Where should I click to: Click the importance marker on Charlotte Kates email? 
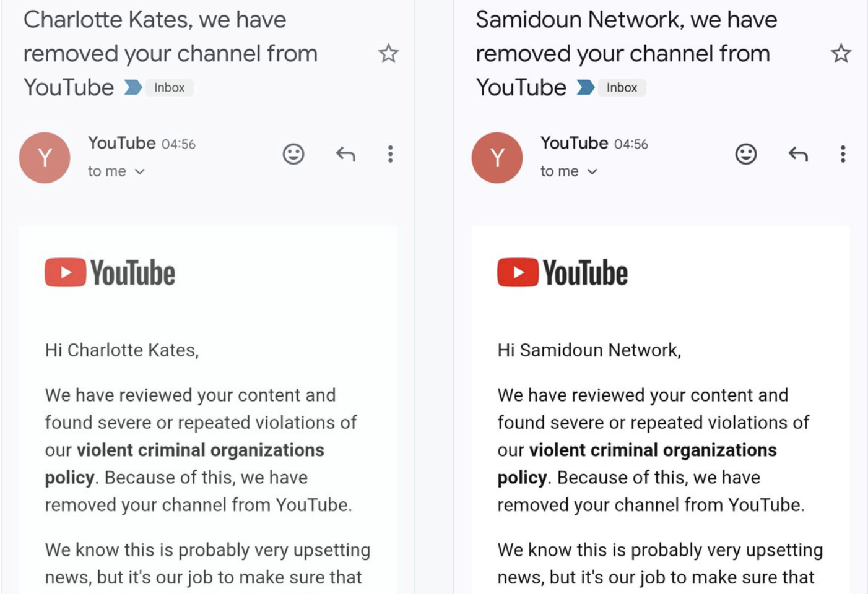click(x=133, y=88)
